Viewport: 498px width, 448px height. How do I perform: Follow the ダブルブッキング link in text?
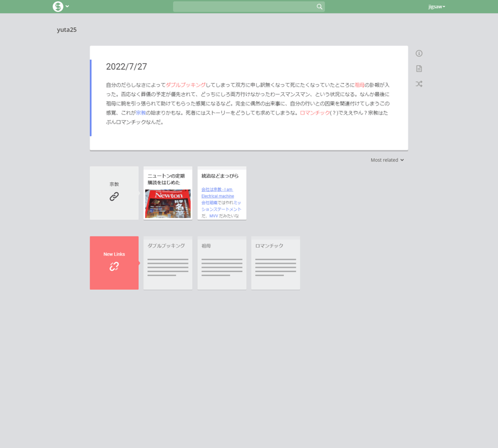pos(186,85)
